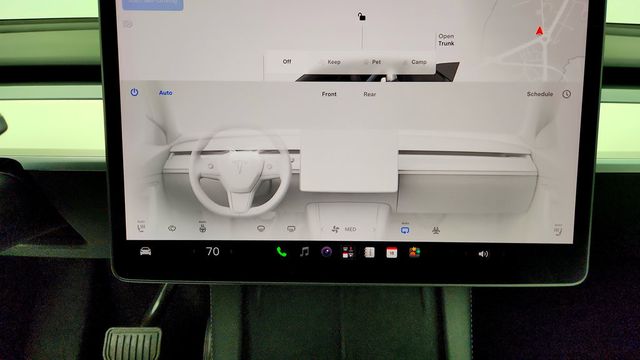The height and width of the screenshot is (360, 640).
Task: Switch to the Front climate tab
Action: pyautogui.click(x=329, y=94)
